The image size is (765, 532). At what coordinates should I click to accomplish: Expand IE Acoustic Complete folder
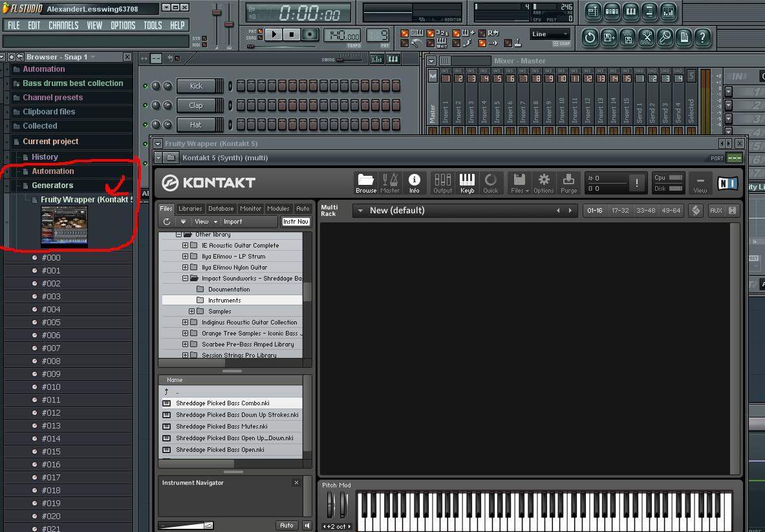pyautogui.click(x=186, y=245)
